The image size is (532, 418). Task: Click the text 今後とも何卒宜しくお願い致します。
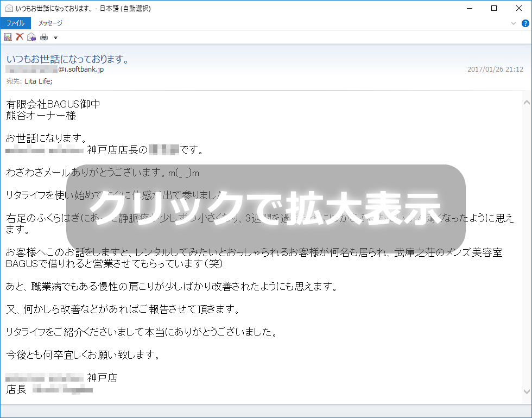coord(83,354)
